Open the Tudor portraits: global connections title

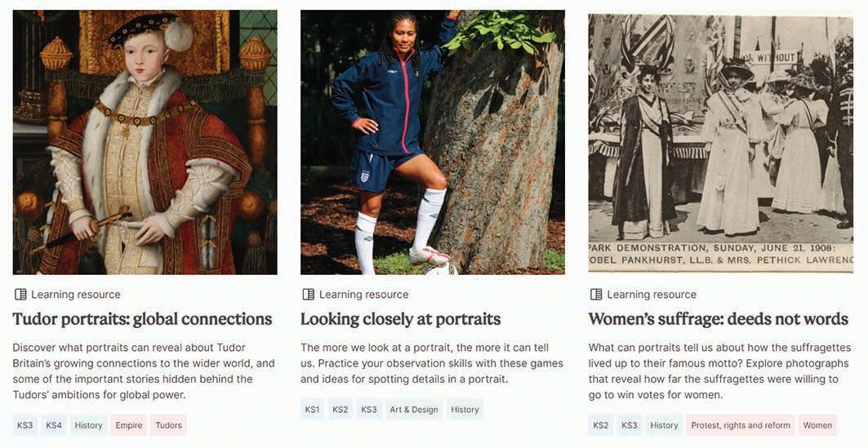coord(142,319)
